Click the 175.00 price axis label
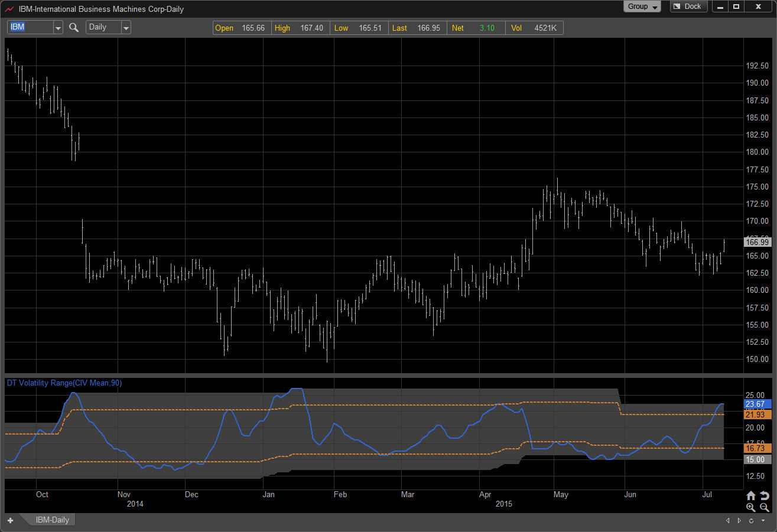The height and width of the screenshot is (532, 777). click(x=756, y=187)
